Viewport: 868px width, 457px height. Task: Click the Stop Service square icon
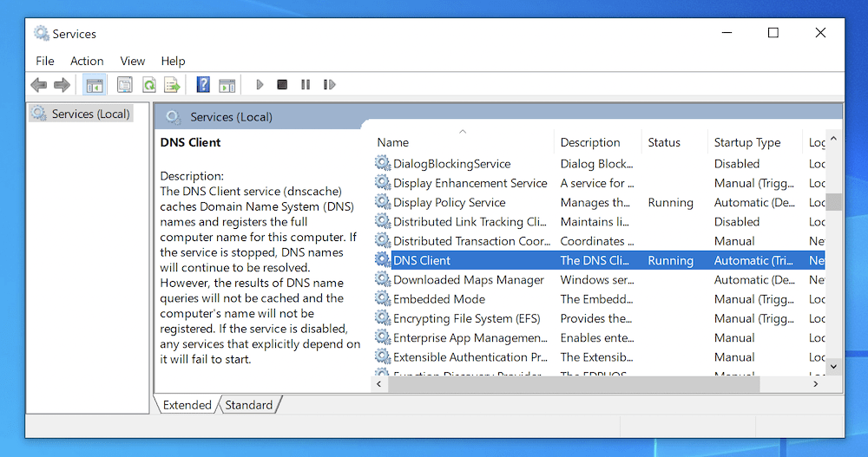pos(282,85)
